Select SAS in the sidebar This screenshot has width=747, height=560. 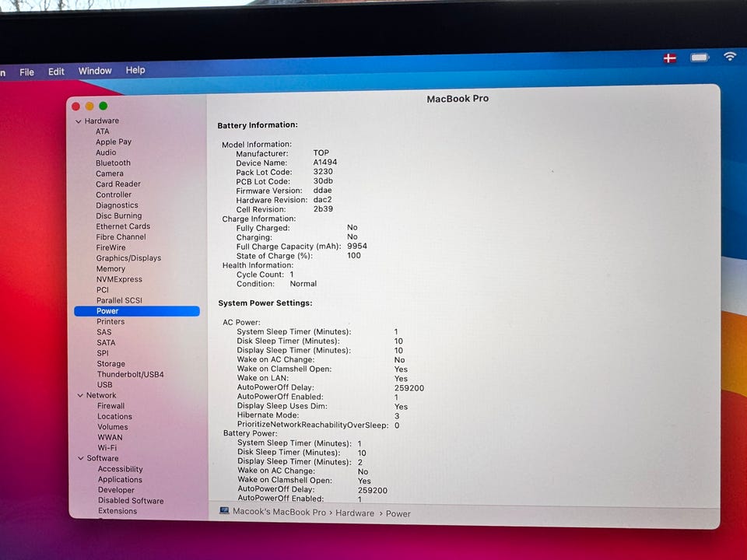click(103, 332)
